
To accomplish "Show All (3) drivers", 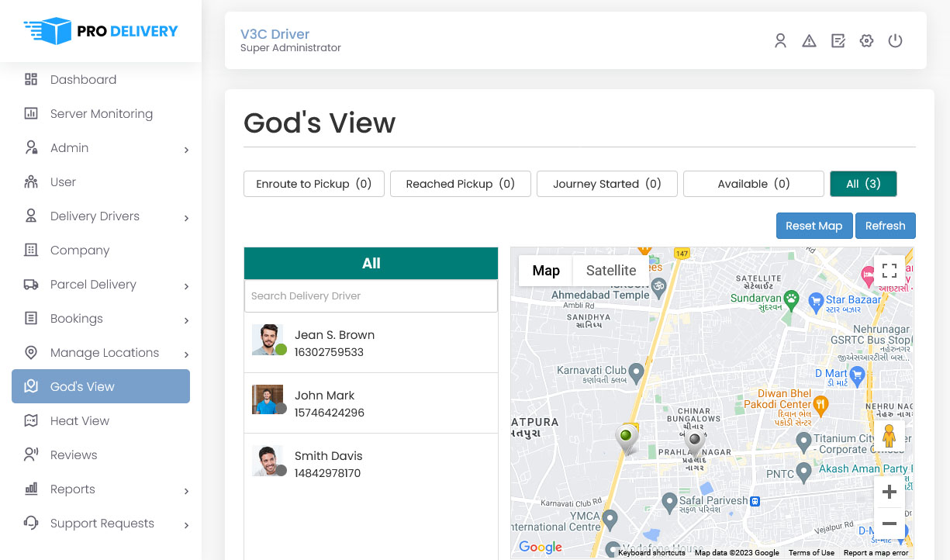I will (x=863, y=184).
